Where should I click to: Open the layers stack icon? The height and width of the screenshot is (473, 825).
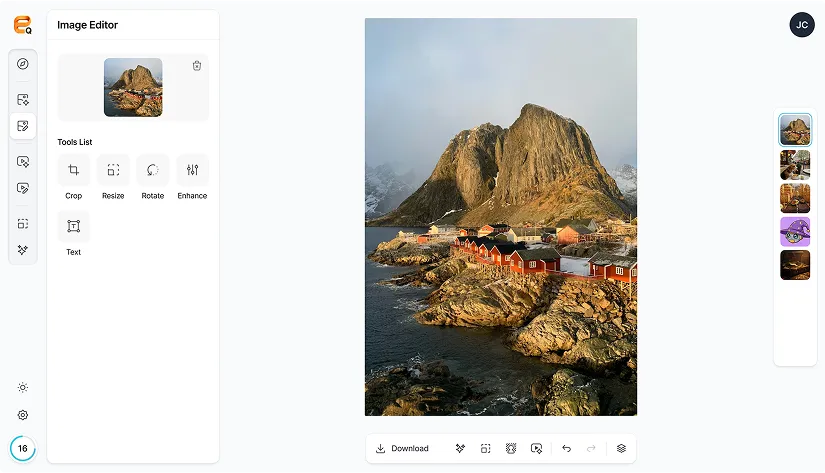tap(621, 449)
